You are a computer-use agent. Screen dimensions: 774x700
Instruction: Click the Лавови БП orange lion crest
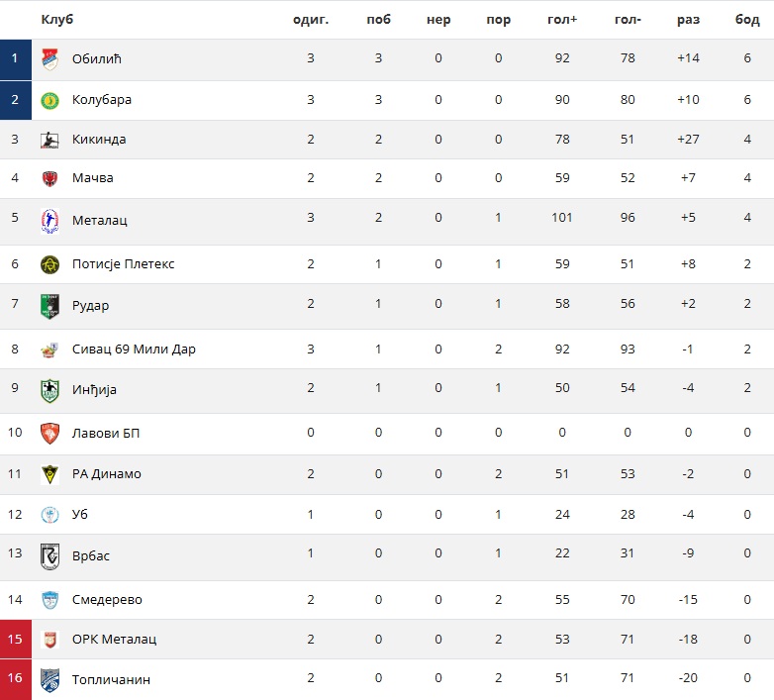[x=49, y=434]
